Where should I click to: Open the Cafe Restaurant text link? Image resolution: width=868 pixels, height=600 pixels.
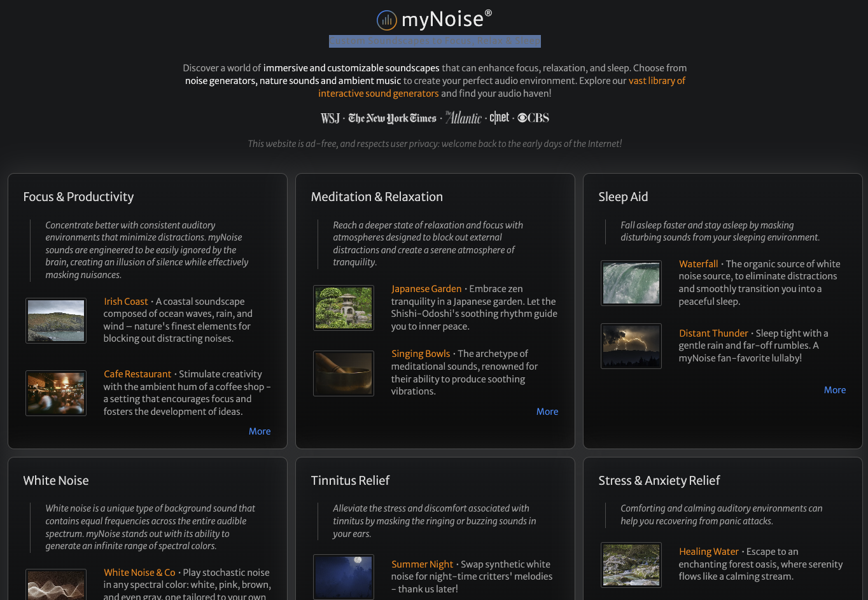(x=137, y=374)
